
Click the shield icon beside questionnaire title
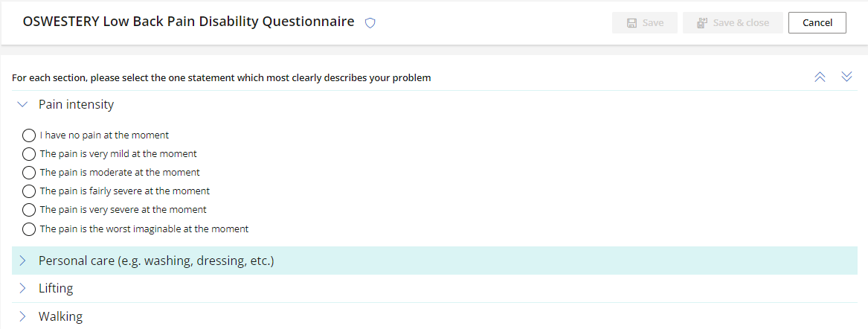click(370, 23)
